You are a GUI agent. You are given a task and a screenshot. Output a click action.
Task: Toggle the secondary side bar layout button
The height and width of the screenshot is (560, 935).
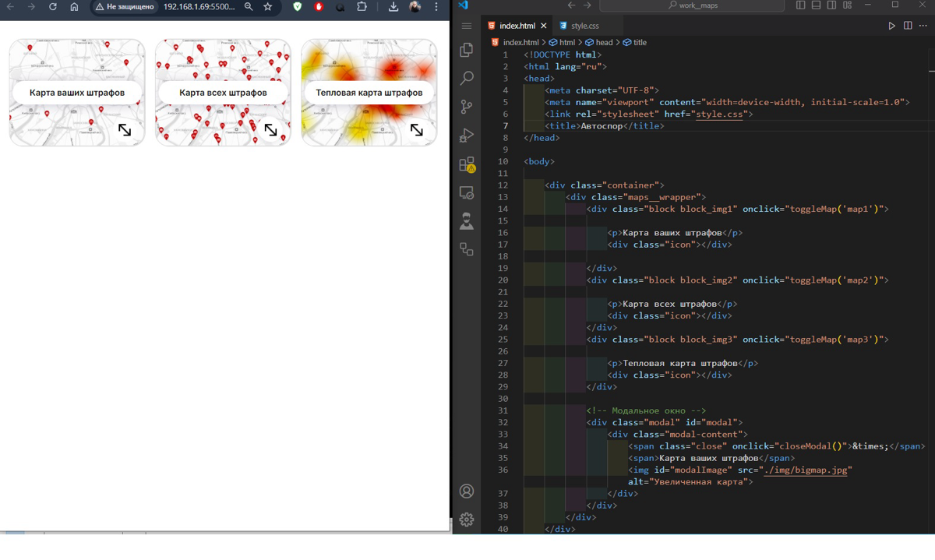[x=831, y=5]
